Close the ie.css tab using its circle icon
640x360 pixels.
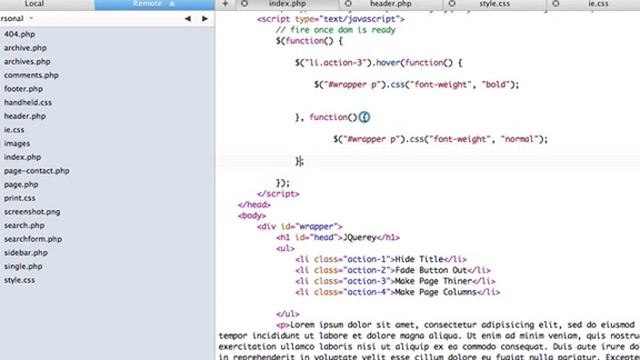pyautogui.click(x=556, y=4)
